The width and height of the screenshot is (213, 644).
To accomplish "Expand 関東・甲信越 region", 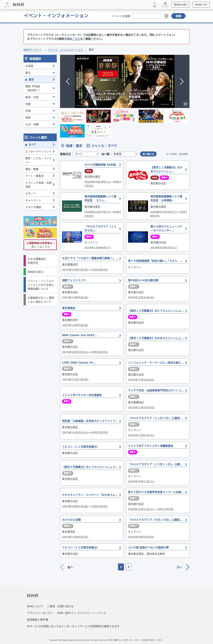I will click(x=40, y=88).
